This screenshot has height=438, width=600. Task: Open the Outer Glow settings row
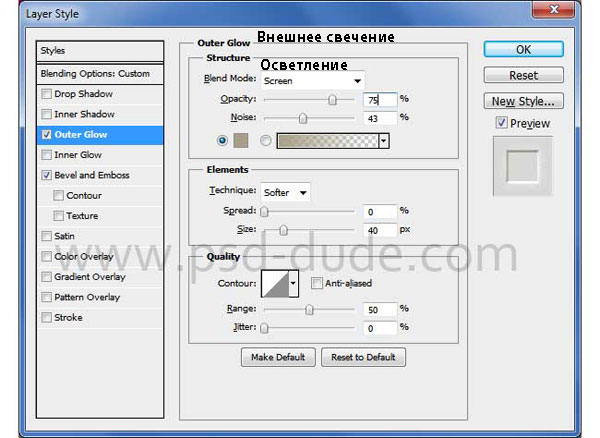point(100,135)
